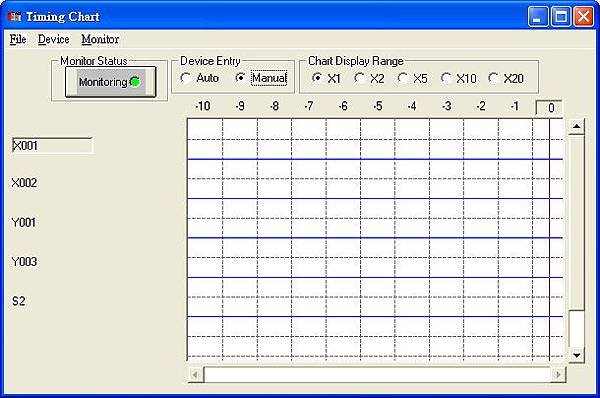Image resolution: width=600 pixels, height=398 pixels.
Task: Select the S2 device label
Action: tap(19, 301)
